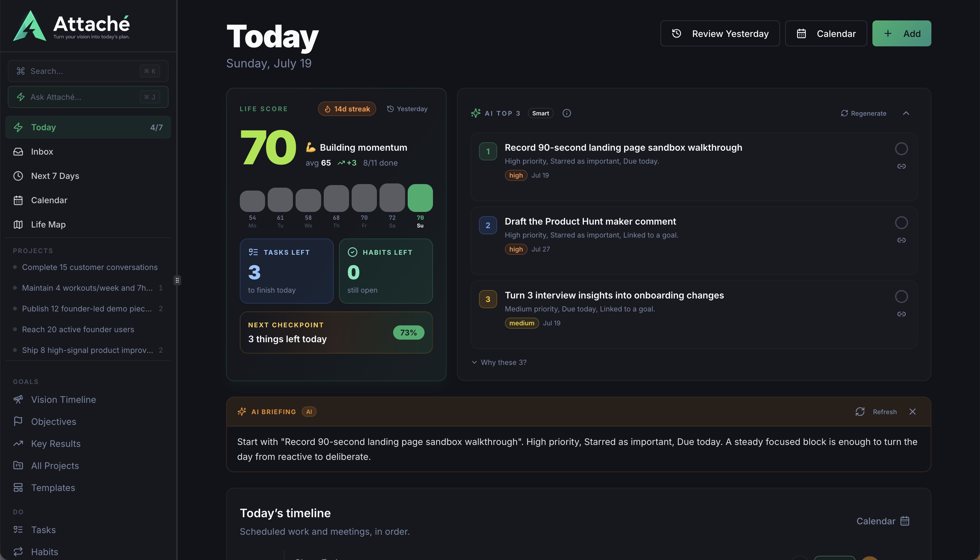Click the info icon beside Smart badge
The image size is (980, 560).
[566, 113]
